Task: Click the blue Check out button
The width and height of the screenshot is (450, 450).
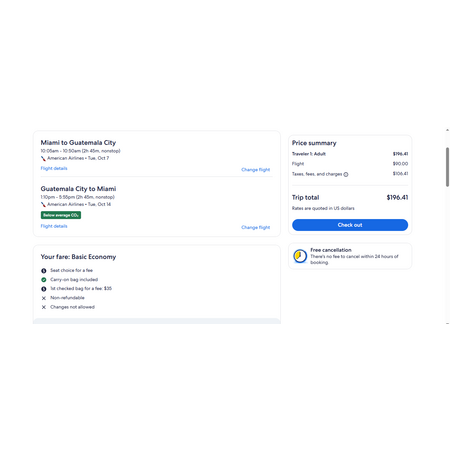Action: pyautogui.click(x=350, y=225)
